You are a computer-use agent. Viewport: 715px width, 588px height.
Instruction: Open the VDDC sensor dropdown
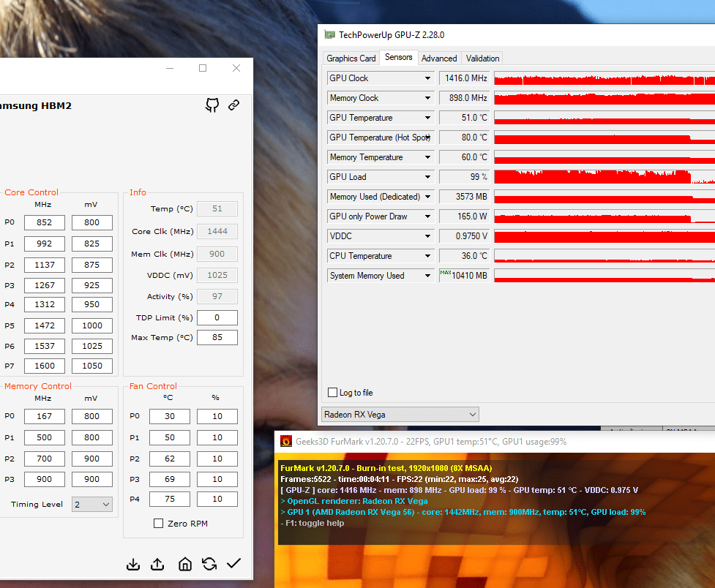pyautogui.click(x=380, y=236)
